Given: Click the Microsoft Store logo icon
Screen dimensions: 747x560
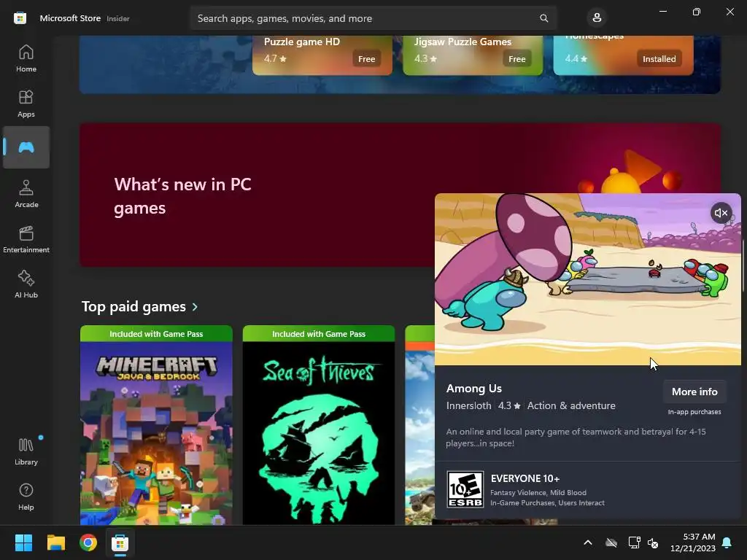Looking at the screenshot, I should [x=20, y=18].
